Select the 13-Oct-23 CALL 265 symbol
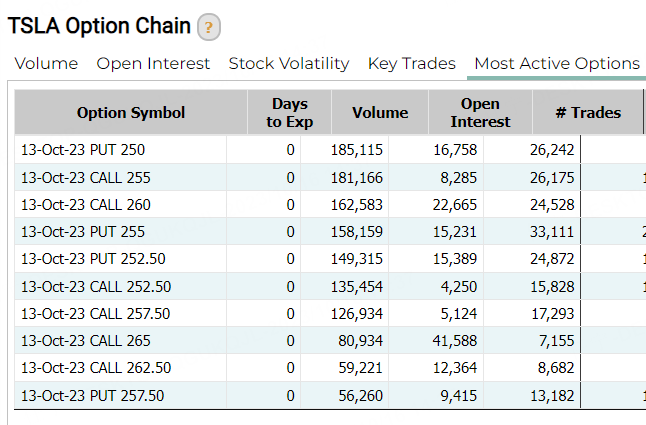 tap(86, 341)
